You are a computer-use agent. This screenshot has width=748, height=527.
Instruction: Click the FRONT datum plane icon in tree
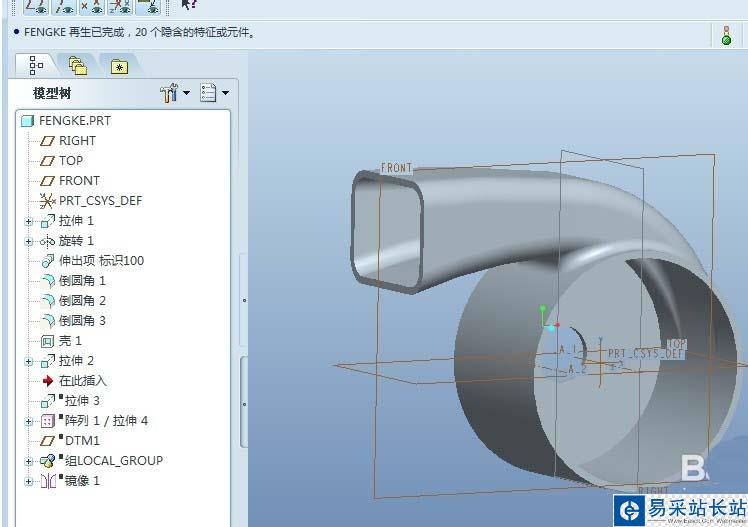click(x=47, y=181)
